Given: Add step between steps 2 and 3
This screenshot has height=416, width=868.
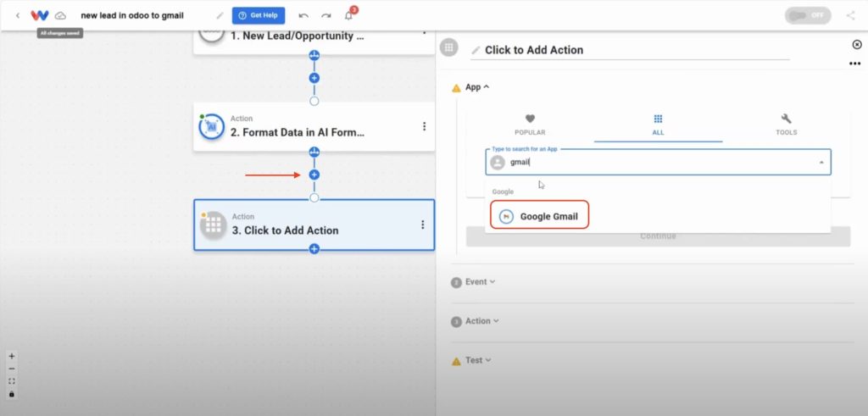Looking at the screenshot, I should pyautogui.click(x=314, y=175).
